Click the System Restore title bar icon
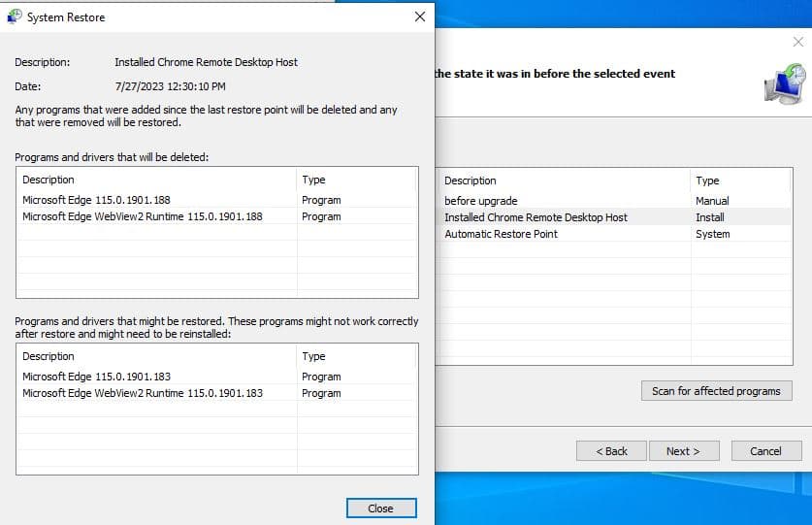Viewport: 812px width, 525px height. (x=14, y=16)
